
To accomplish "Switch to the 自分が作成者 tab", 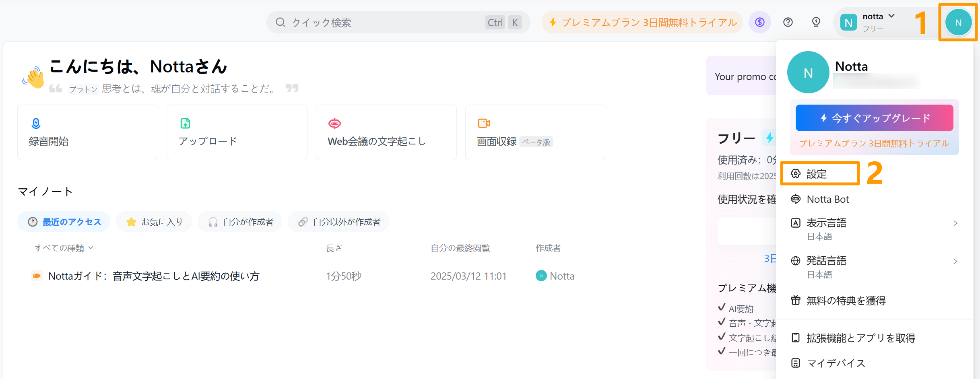I will tap(240, 222).
